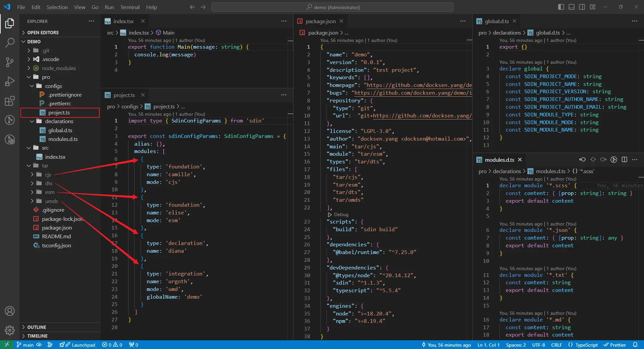Image resolution: width=644 pixels, height=349 pixels.
Task: Switch to the global.d.ts editor tab
Action: (x=497, y=21)
